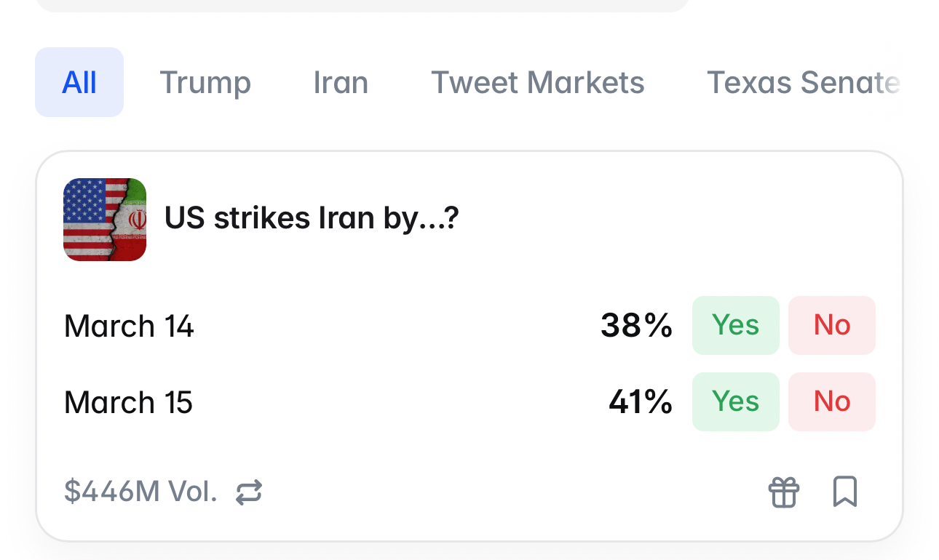Open the Iran category tab
This screenshot has height=560, width=939.
click(x=341, y=82)
